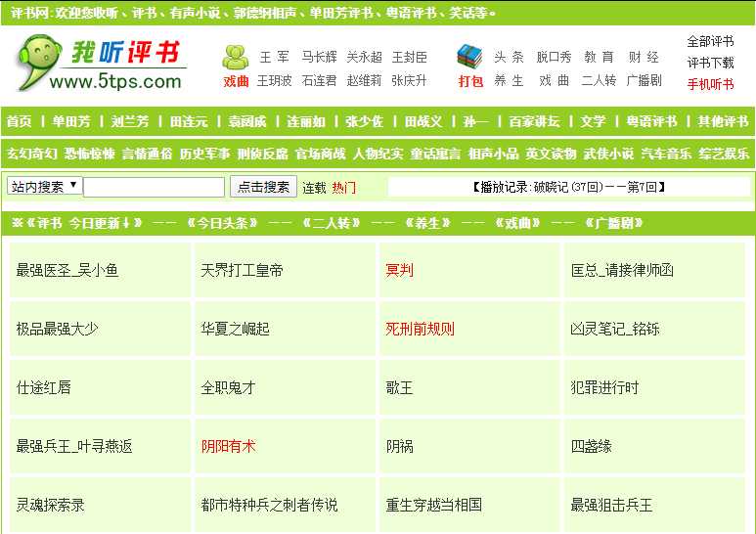
Task: Open book 都市特种兵之刺者传说
Action: [269, 505]
